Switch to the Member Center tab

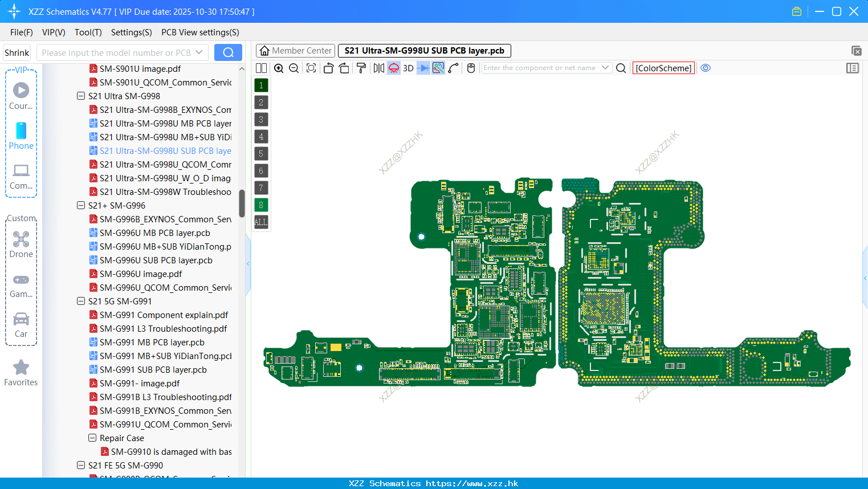[x=296, y=51]
